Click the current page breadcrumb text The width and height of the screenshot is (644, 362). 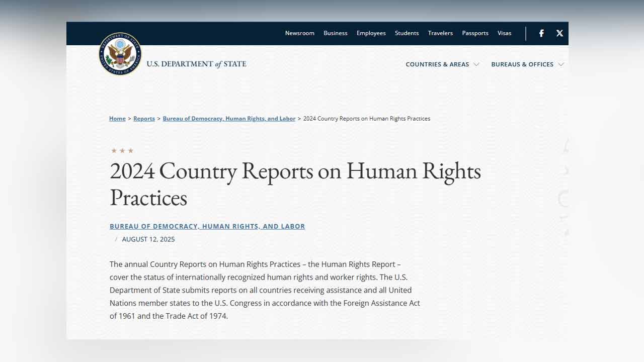click(366, 119)
